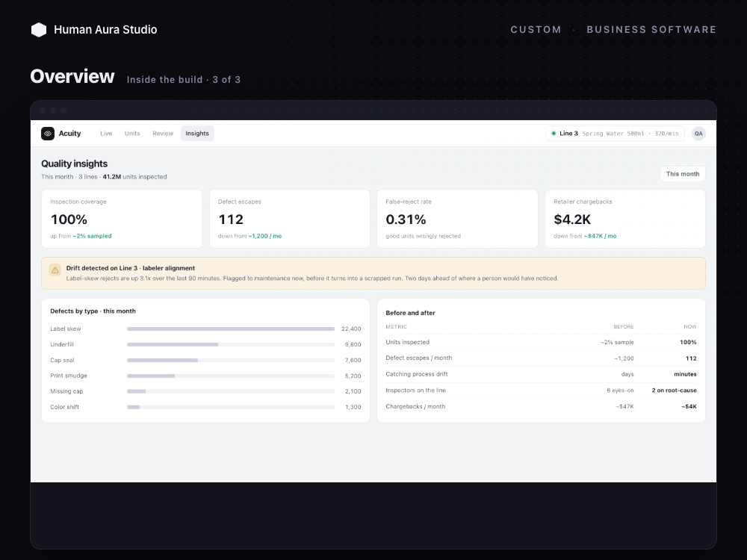Click the Quality insights heading
This screenshot has width=747, height=560.
tap(74, 164)
